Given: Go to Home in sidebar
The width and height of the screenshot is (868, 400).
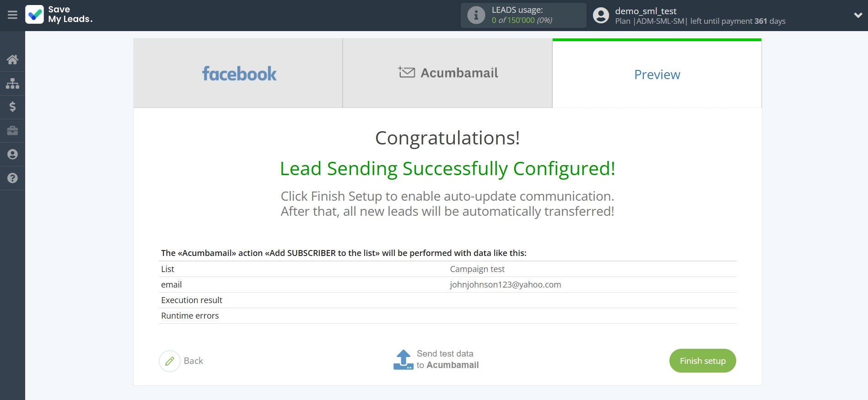Looking at the screenshot, I should [x=12, y=59].
